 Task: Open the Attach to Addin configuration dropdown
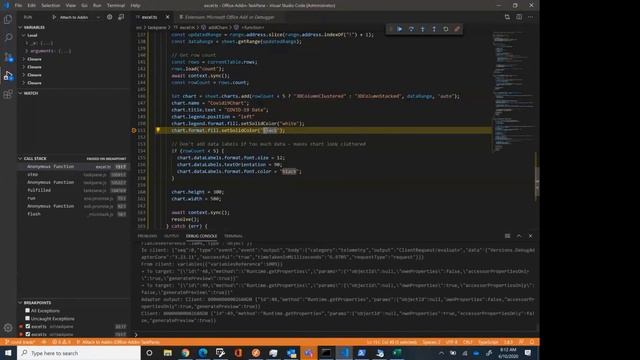80,17
